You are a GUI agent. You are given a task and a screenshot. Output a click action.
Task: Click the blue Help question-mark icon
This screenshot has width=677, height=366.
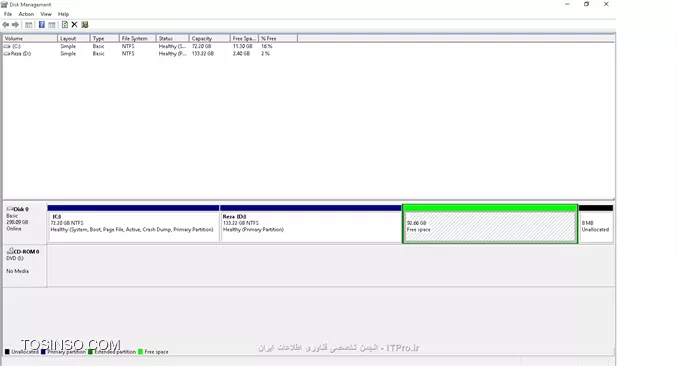(x=41, y=25)
